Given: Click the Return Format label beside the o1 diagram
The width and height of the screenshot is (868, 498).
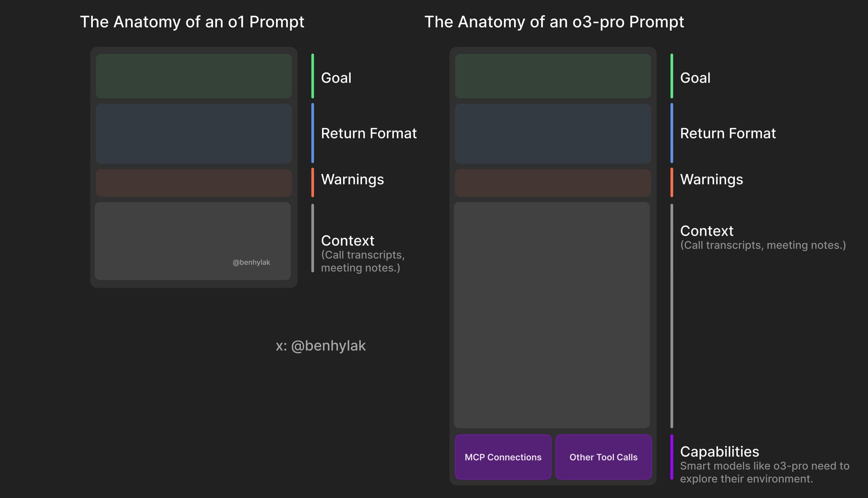Looking at the screenshot, I should (368, 133).
